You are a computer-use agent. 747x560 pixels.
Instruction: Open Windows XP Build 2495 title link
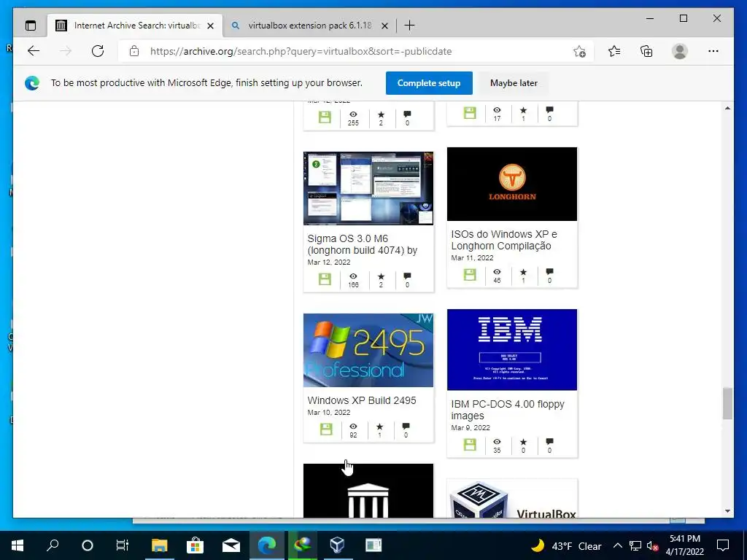362,400
